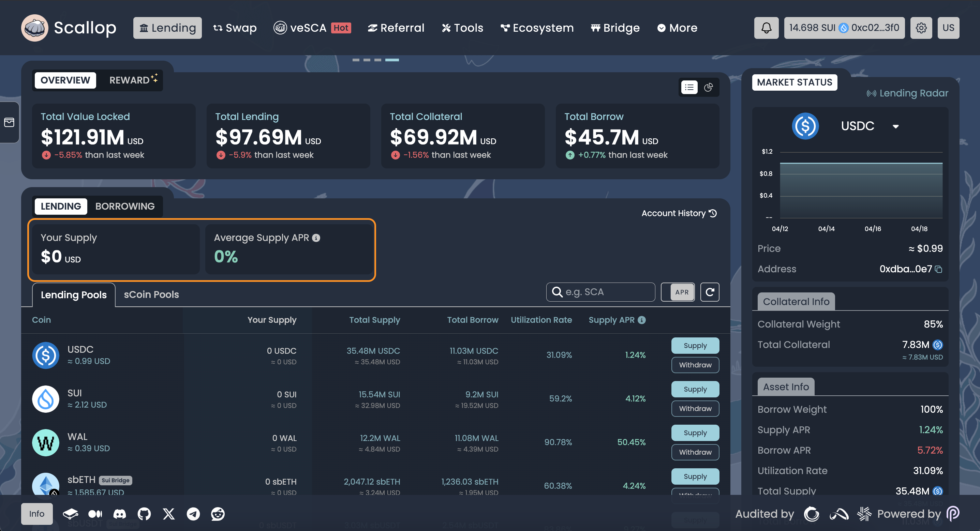Click Average Supply APR info icon

[x=316, y=238]
